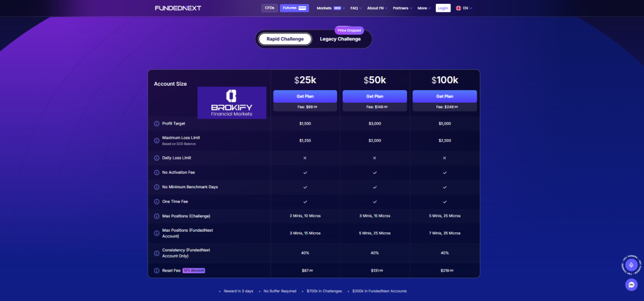Click the info icon next to One Time Fee
This screenshot has height=301, width=644.
[x=157, y=202]
